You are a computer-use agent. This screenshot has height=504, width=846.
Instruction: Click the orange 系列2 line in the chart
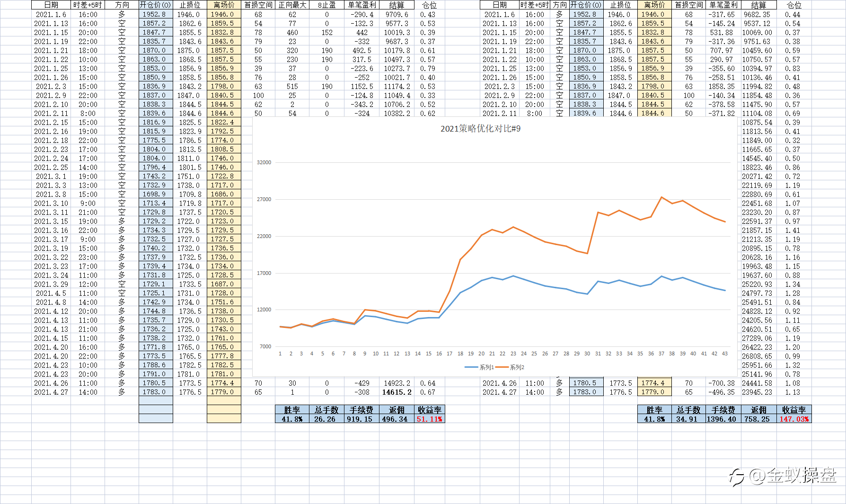coord(593,232)
